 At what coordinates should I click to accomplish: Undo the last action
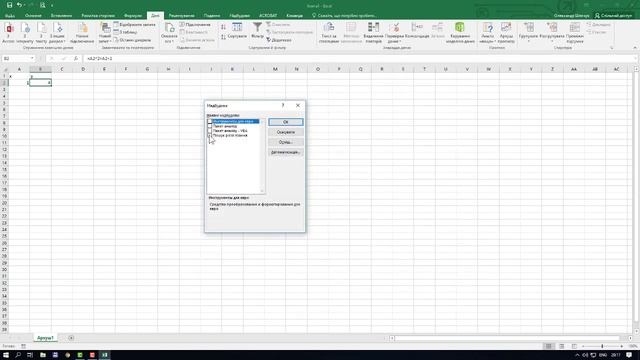pyautogui.click(x=19, y=5)
